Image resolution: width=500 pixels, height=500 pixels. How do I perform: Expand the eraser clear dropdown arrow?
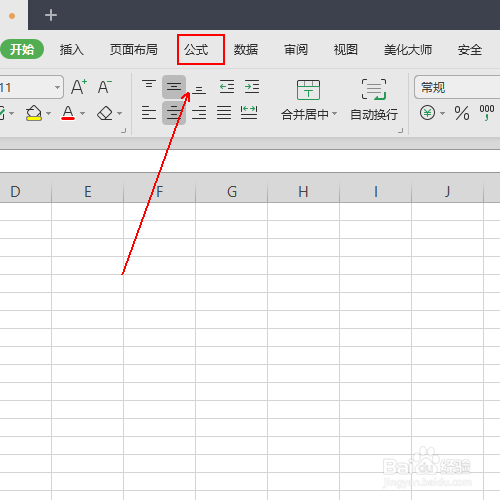coord(120,114)
